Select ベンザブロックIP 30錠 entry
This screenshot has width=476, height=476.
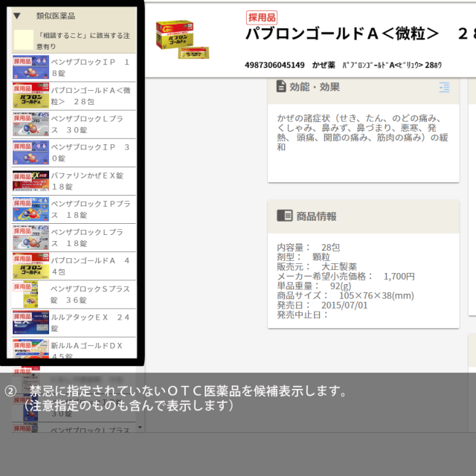(x=74, y=152)
